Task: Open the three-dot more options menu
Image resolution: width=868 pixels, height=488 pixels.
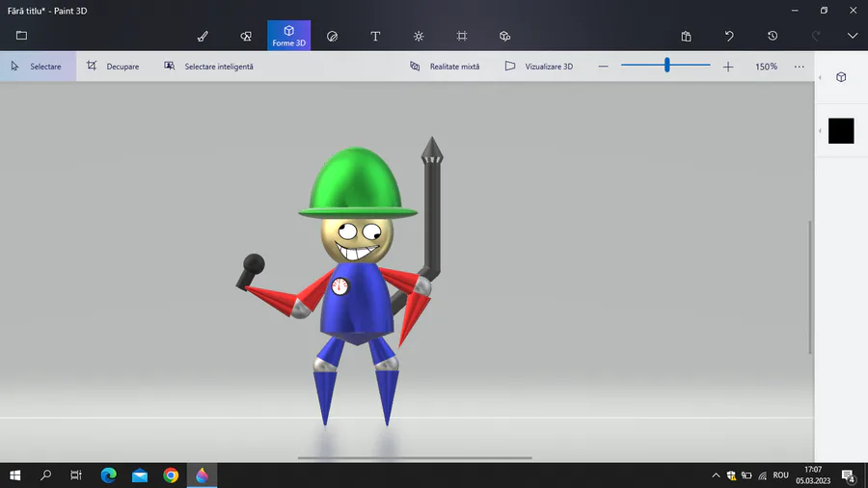Action: (799, 67)
